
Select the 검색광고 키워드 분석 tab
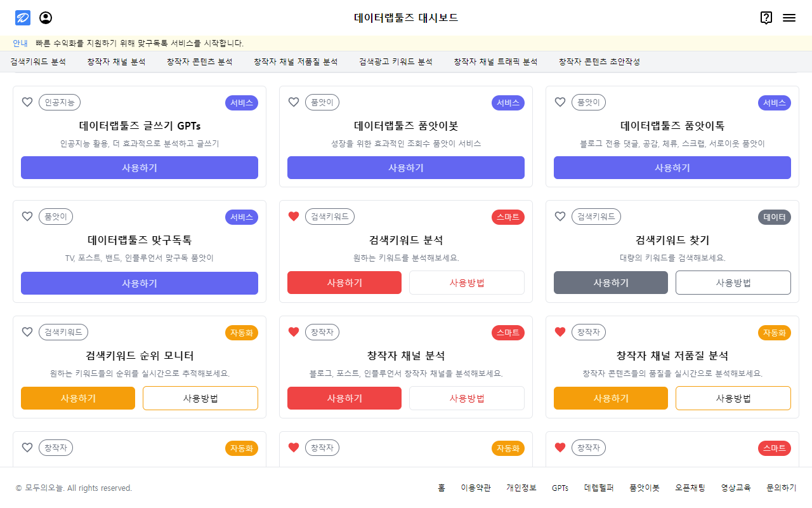pos(395,62)
